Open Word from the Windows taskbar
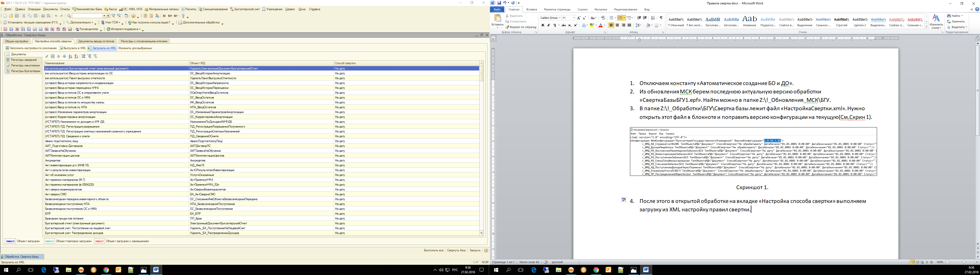The height and width of the screenshot is (275, 980). pos(156,270)
